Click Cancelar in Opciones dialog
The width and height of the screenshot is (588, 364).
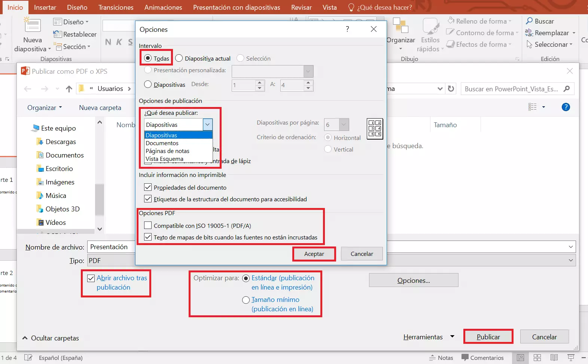pos(362,254)
